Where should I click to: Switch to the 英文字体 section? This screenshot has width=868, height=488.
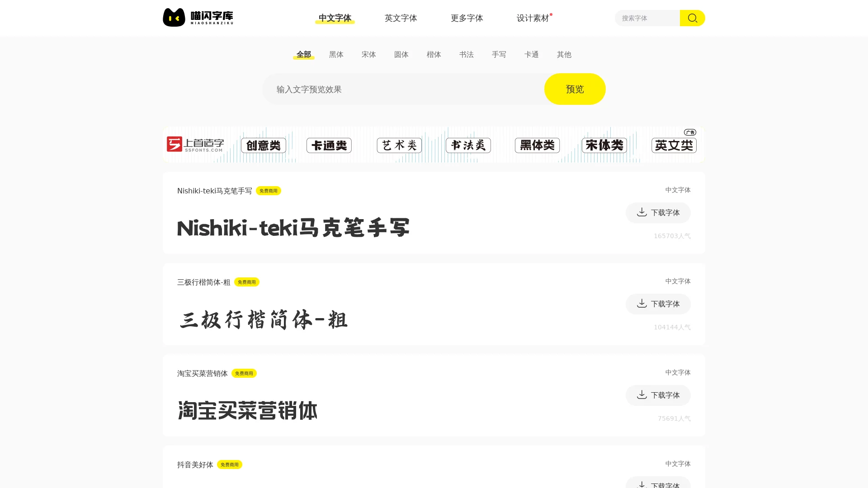401,18
